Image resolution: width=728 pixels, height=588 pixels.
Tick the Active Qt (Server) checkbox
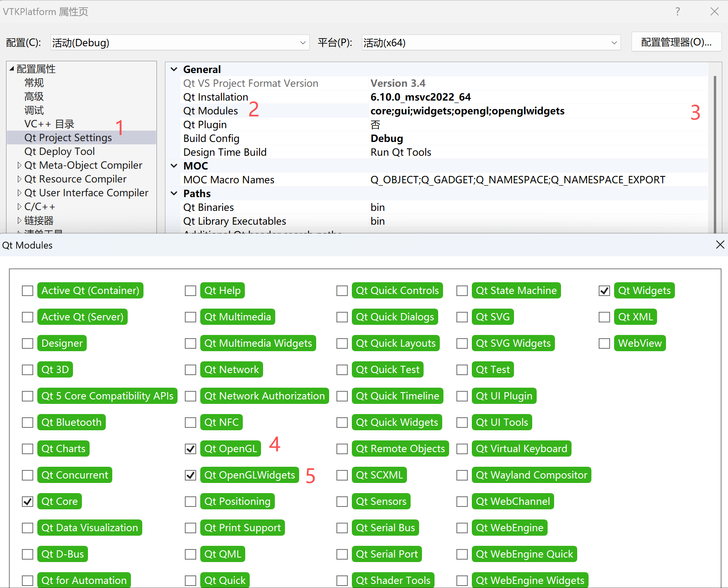click(28, 317)
